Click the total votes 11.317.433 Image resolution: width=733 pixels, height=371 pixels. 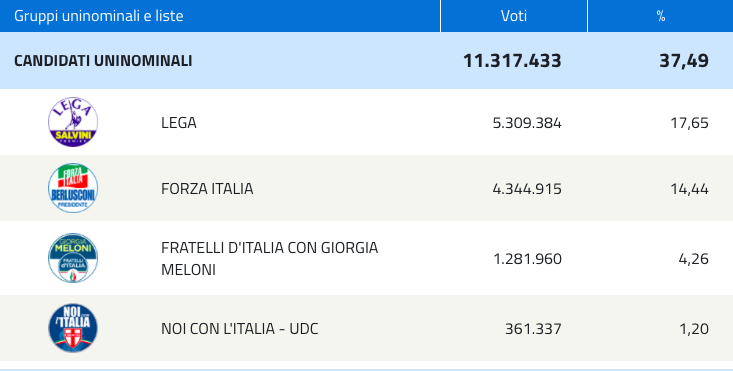click(512, 61)
